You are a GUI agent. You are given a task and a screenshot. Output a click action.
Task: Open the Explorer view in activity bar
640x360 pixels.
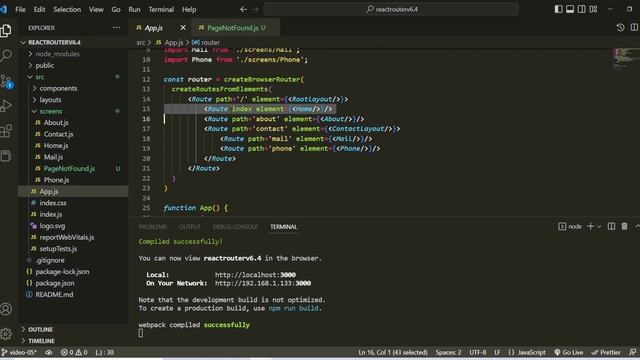pos(6,31)
